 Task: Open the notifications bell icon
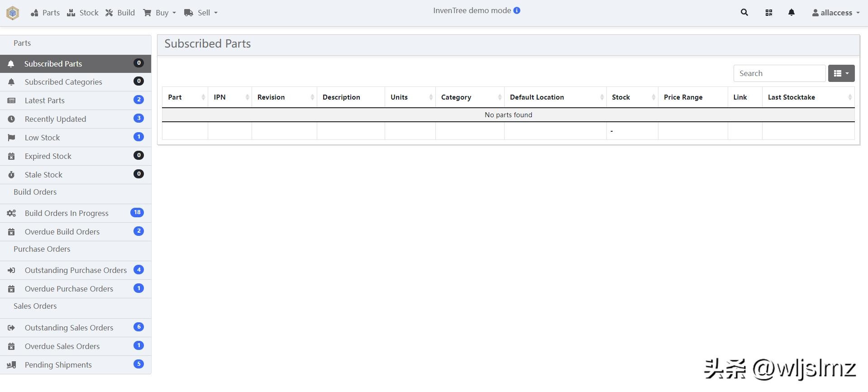point(791,13)
